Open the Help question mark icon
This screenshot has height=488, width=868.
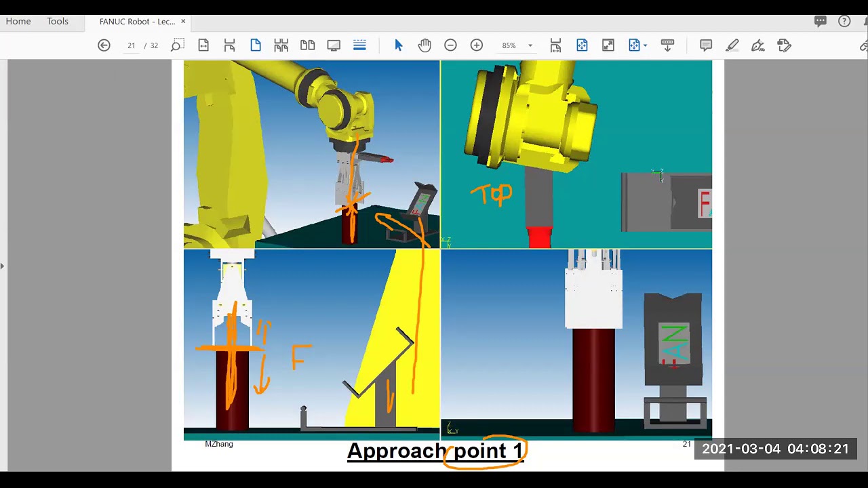(x=844, y=21)
